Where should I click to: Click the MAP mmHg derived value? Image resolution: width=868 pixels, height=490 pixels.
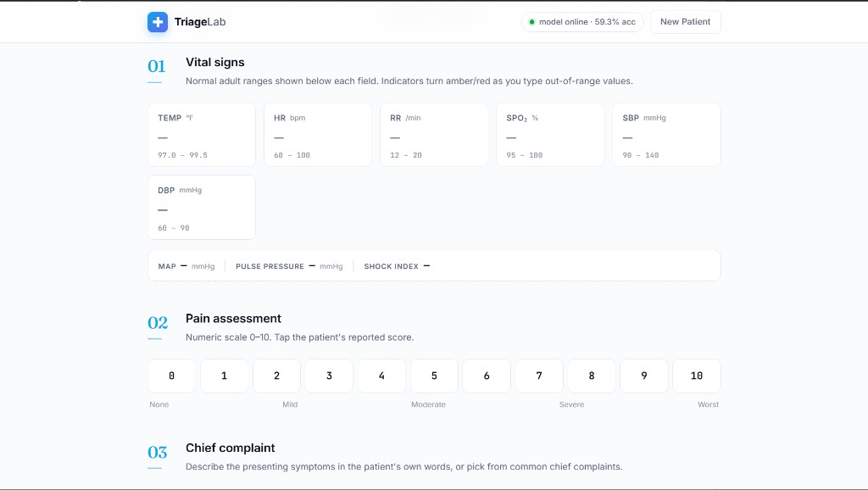tap(186, 266)
